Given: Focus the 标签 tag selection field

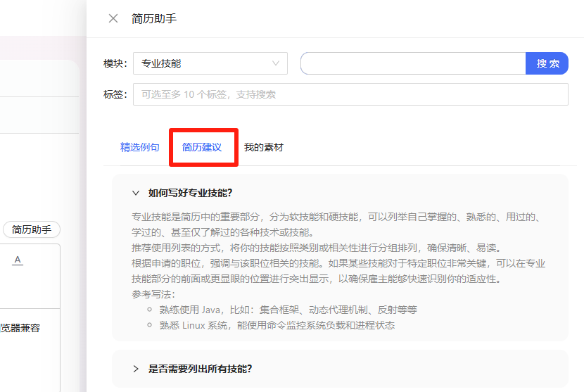Looking at the screenshot, I should pos(350,94).
